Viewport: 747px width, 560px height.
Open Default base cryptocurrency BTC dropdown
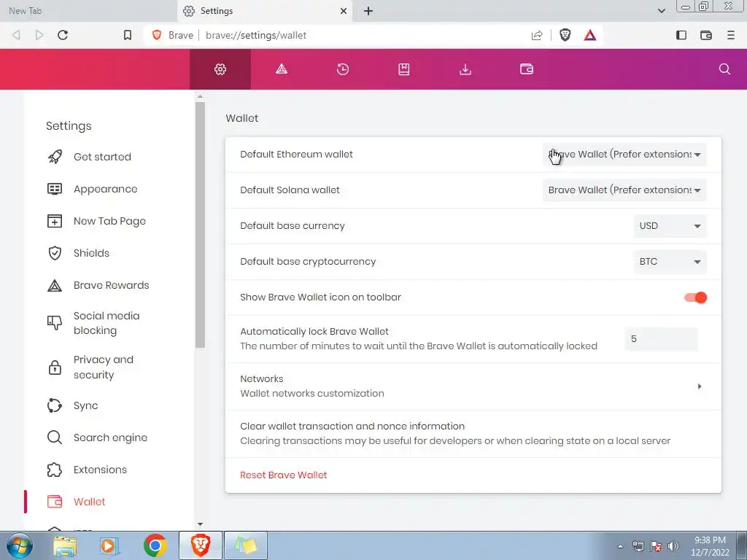(x=670, y=262)
